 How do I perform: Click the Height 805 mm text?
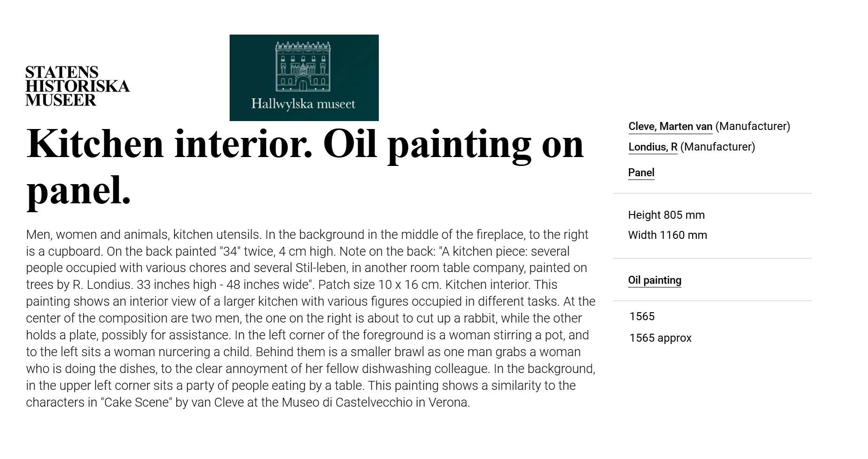click(666, 215)
